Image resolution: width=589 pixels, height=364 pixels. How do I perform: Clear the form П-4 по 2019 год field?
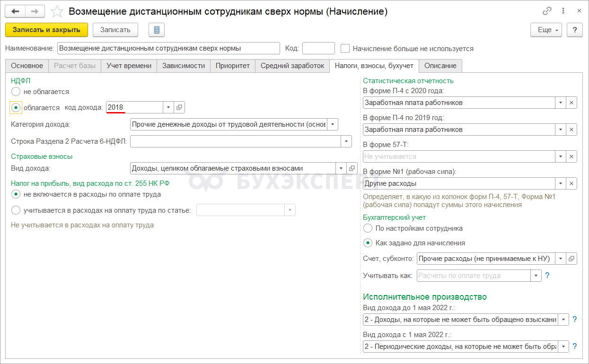[x=571, y=130]
